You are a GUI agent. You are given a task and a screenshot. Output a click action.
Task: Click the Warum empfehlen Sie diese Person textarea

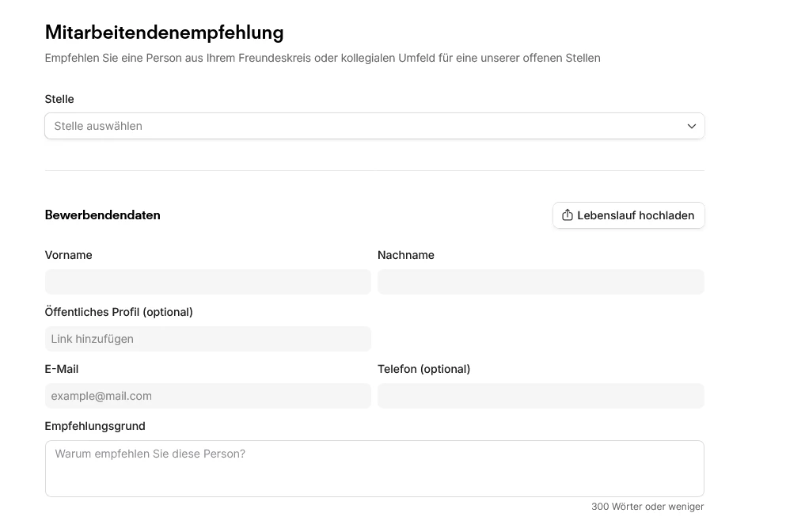click(x=374, y=469)
